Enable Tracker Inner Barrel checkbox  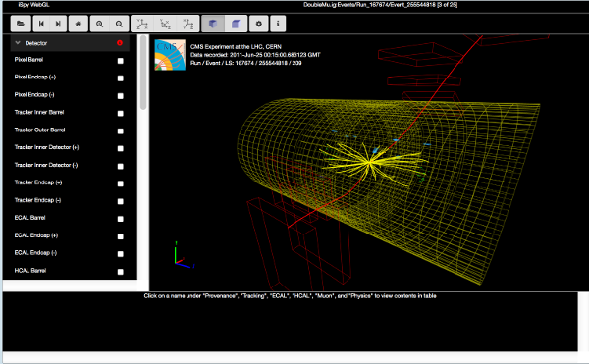pyautogui.click(x=120, y=113)
